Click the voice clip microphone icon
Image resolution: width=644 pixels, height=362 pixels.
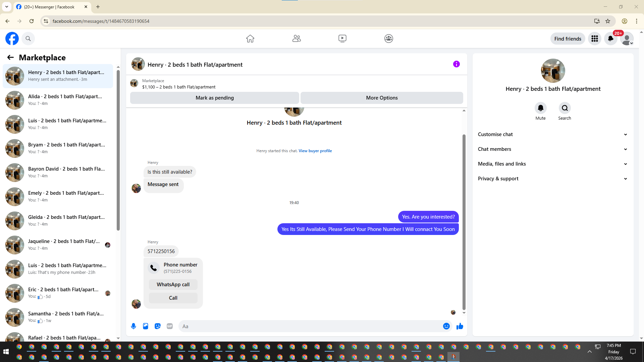tap(133, 326)
